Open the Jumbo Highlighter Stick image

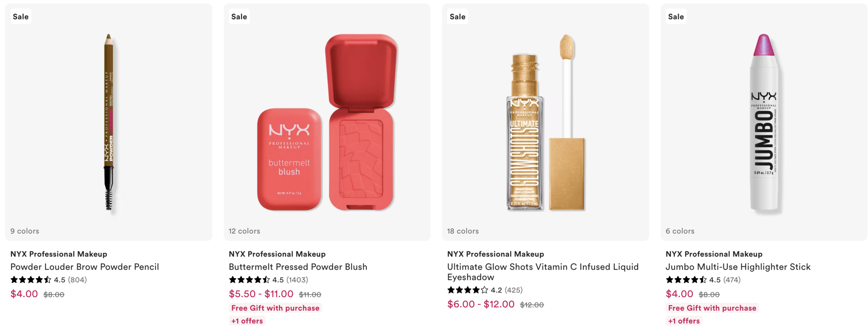point(763,122)
